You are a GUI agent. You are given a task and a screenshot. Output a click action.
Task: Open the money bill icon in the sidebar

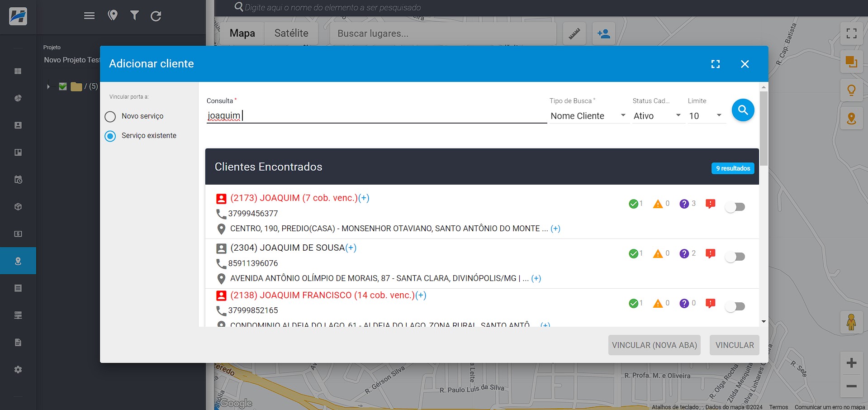pyautogui.click(x=18, y=234)
